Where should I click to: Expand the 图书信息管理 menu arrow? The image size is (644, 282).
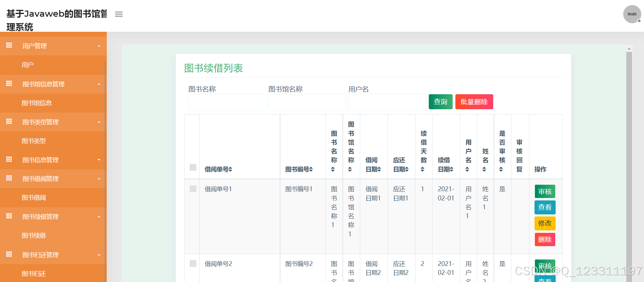99,160
